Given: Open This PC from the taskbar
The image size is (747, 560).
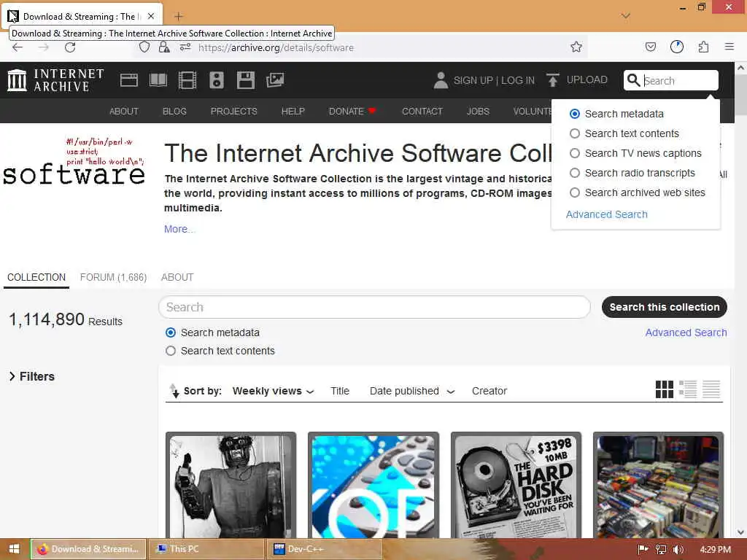Looking at the screenshot, I should pyautogui.click(x=206, y=549).
